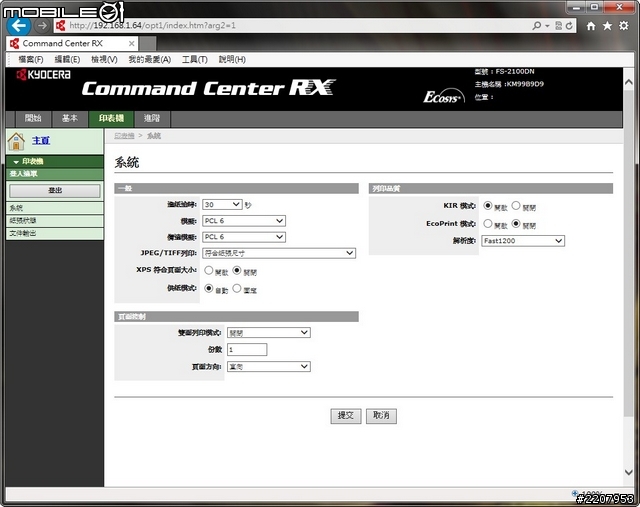The height and width of the screenshot is (507, 640).
Task: Click the browser address bar URL
Action: [x=152, y=26]
